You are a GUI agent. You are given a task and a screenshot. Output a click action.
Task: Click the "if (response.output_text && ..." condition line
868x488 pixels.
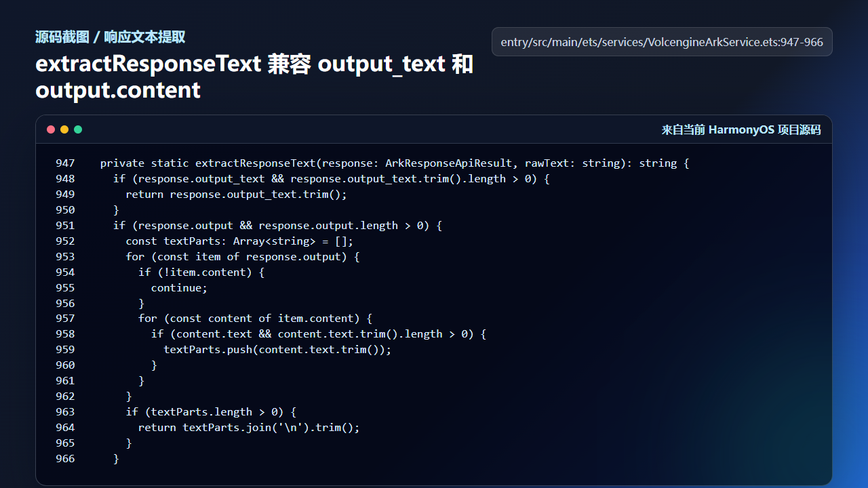[331, 179]
